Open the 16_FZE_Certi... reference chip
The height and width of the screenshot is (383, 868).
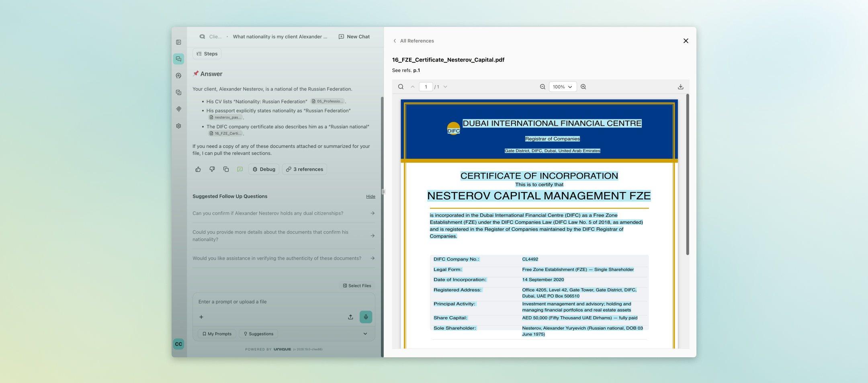(x=225, y=133)
